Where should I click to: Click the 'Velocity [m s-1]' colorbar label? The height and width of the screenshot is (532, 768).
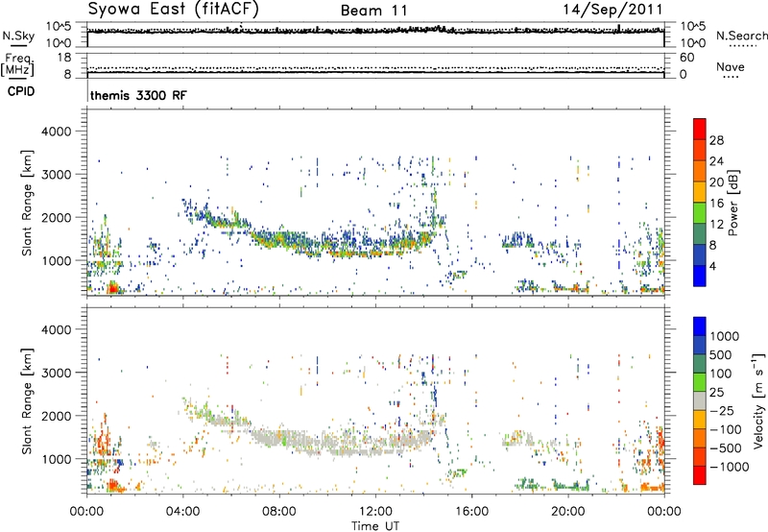[x=758, y=400]
